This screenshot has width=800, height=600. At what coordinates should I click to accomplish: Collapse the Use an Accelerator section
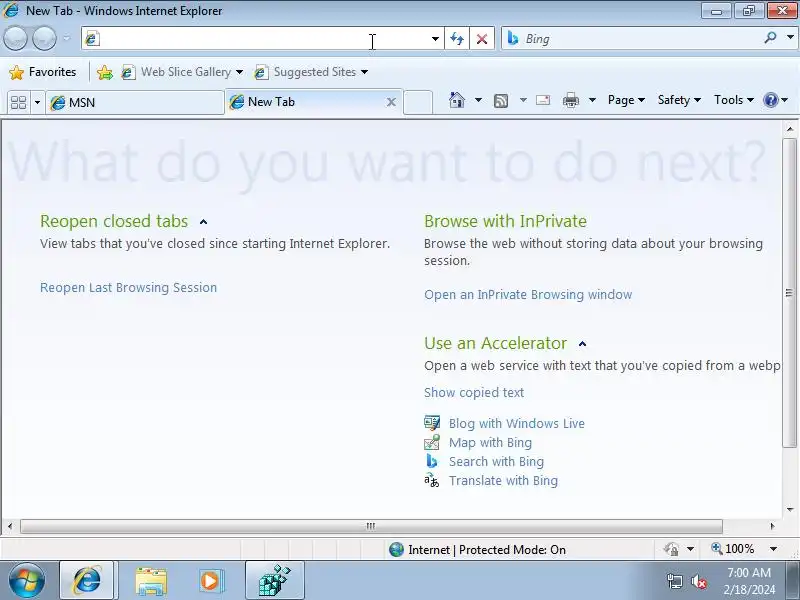tap(582, 344)
